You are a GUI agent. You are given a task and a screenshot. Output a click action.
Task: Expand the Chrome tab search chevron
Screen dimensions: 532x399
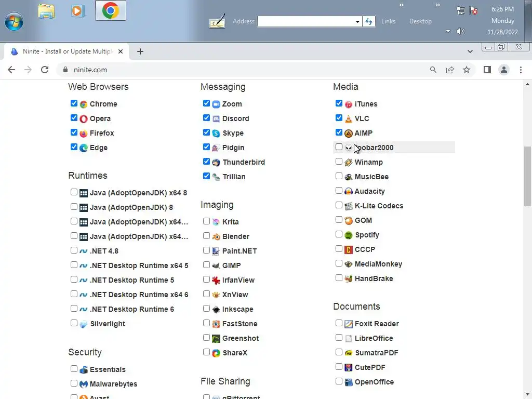point(470,51)
